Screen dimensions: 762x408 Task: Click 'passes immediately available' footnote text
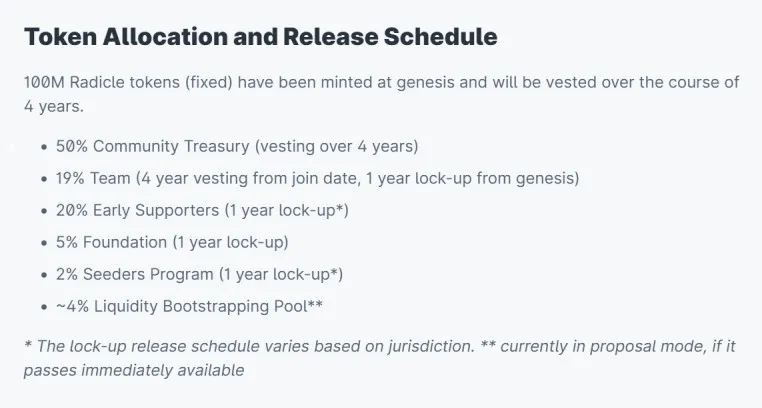(x=134, y=371)
